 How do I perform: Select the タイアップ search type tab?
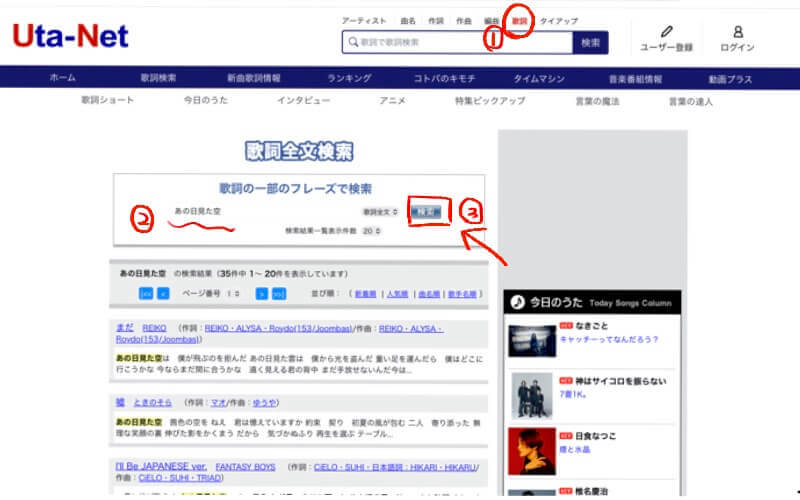click(559, 21)
